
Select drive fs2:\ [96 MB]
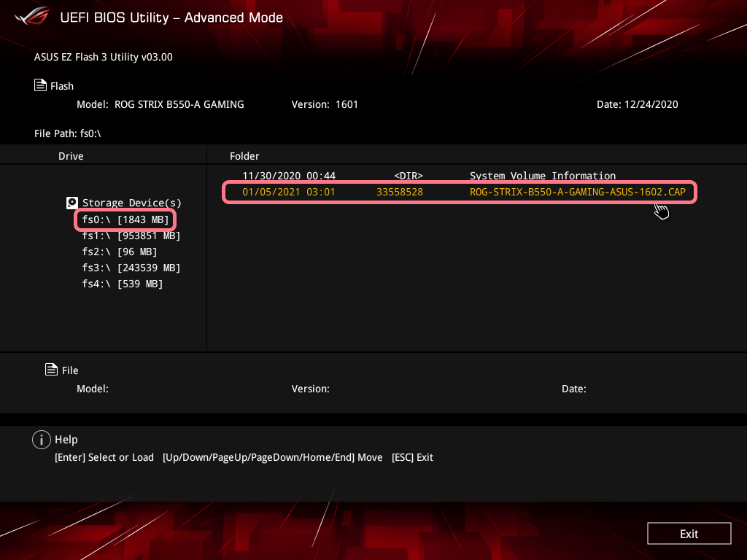pos(120,252)
